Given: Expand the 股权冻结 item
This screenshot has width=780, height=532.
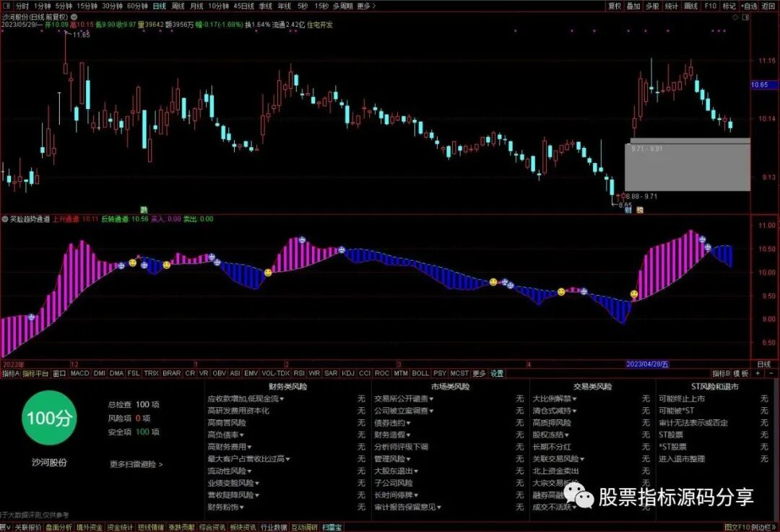Looking at the screenshot, I should pyautogui.click(x=550, y=435).
